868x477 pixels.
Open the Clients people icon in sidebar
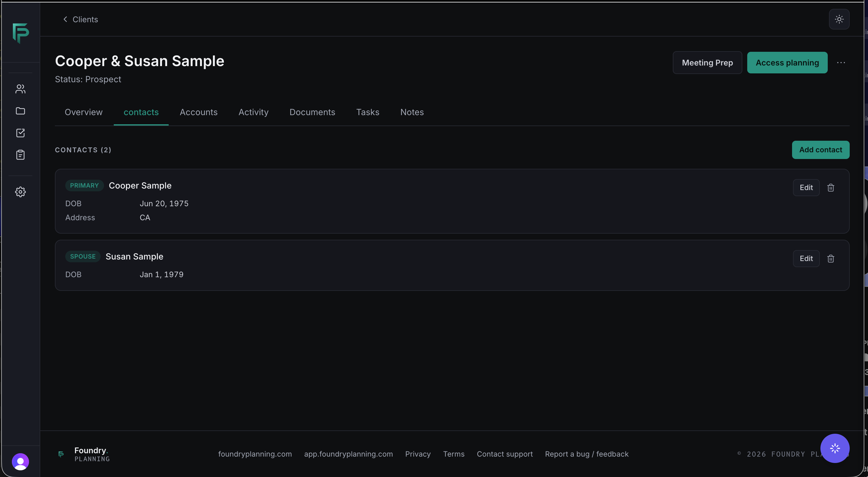[20, 89]
